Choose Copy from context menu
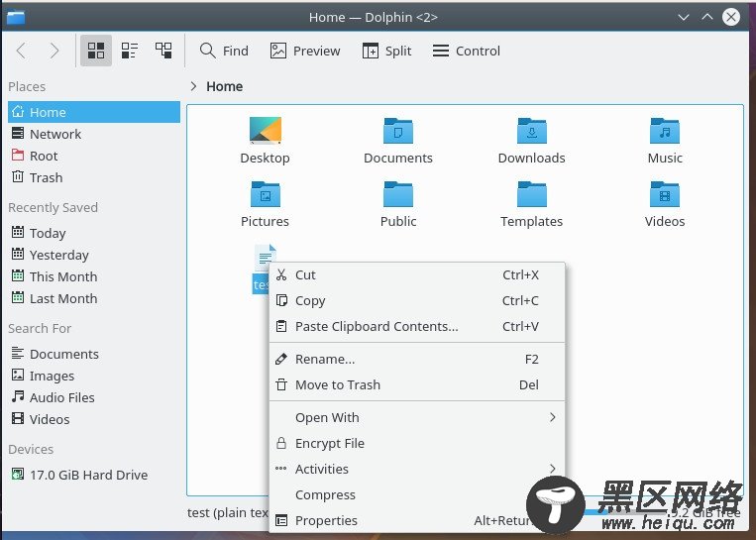The width and height of the screenshot is (756, 540). 417,300
